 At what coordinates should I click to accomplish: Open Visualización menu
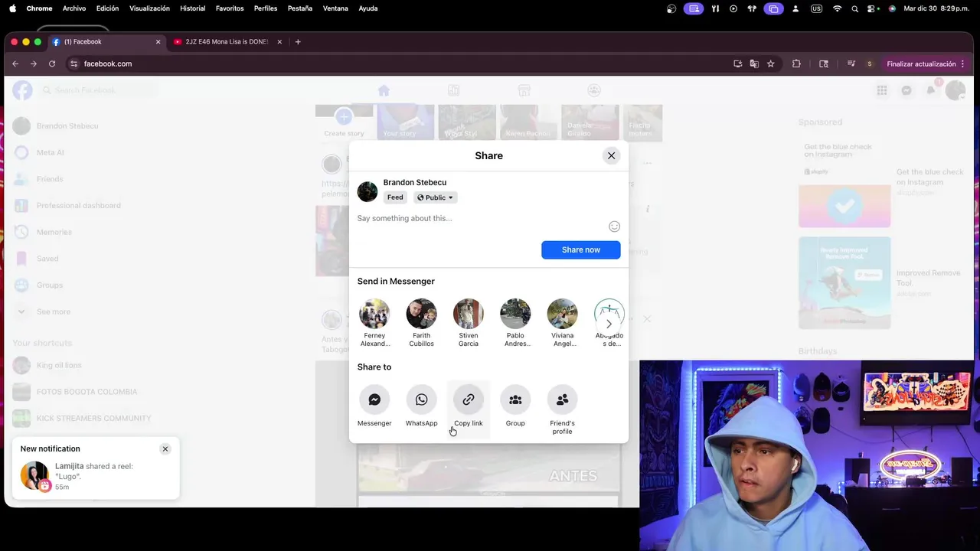pos(149,8)
